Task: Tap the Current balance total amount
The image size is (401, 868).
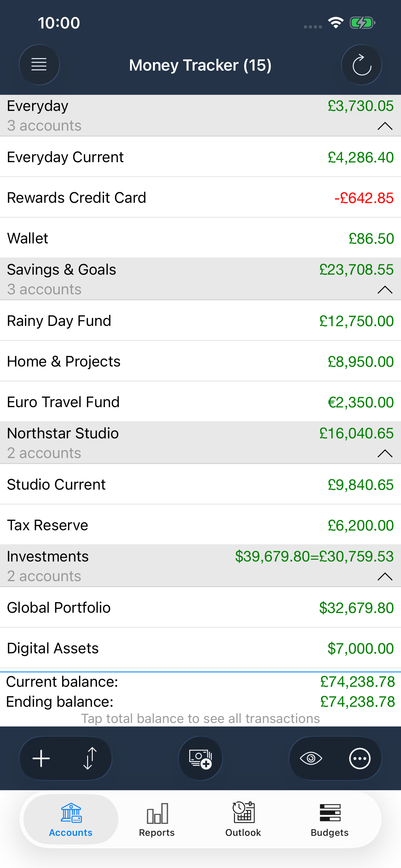Action: [x=357, y=682]
